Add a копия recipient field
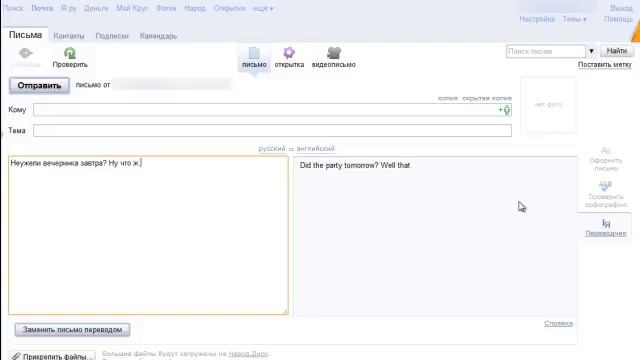Screen dimensions: 640x360 [x=448, y=98]
